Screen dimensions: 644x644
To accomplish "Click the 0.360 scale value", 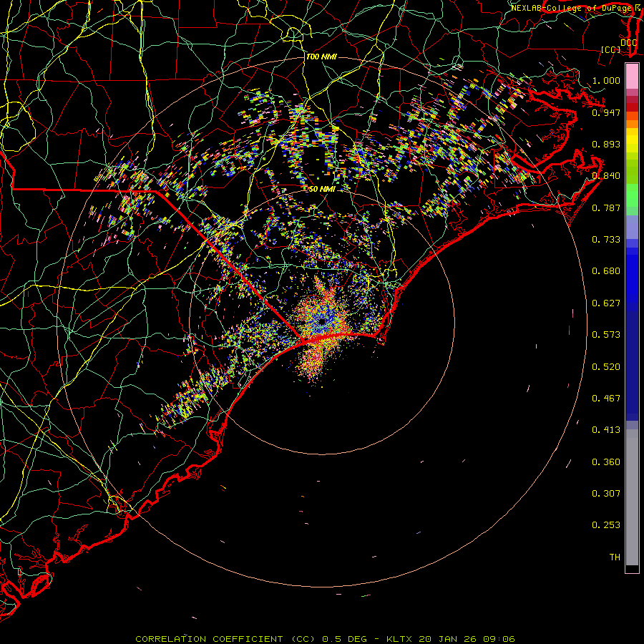I will (606, 462).
